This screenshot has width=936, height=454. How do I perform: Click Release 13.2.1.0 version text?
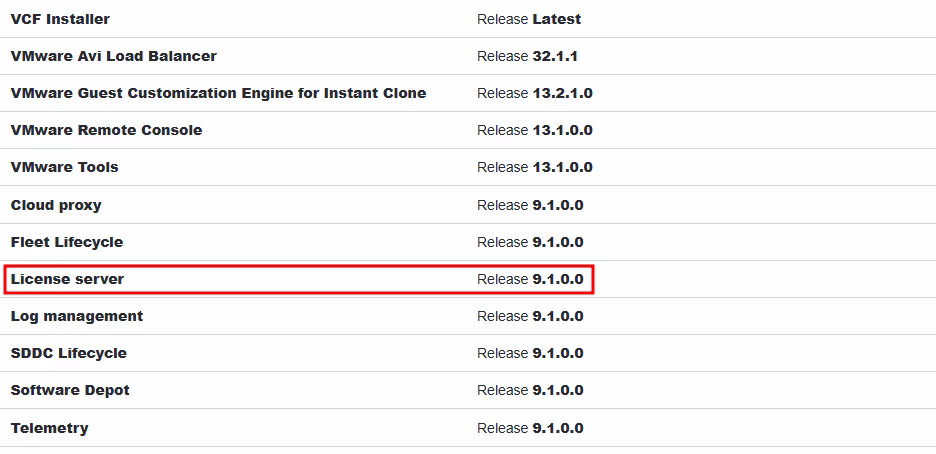point(535,93)
